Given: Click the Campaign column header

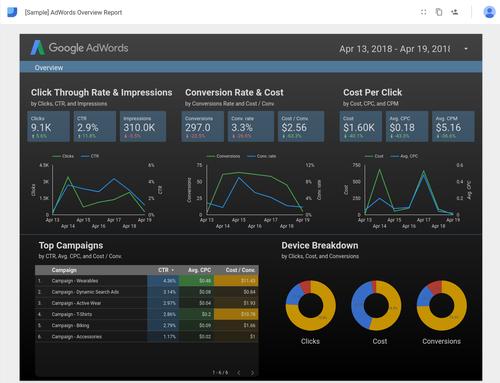Looking at the screenshot, I should (x=64, y=270).
